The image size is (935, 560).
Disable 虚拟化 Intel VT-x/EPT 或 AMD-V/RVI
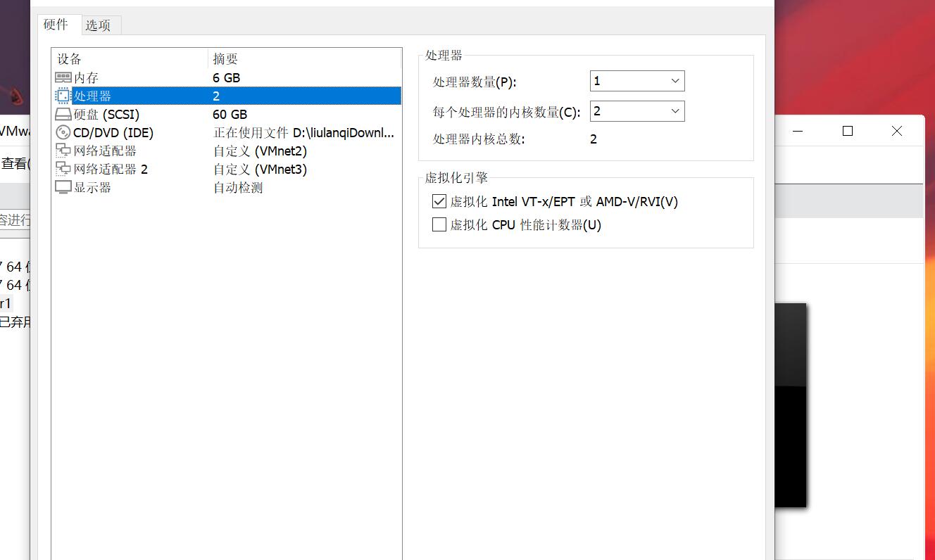pyautogui.click(x=439, y=201)
